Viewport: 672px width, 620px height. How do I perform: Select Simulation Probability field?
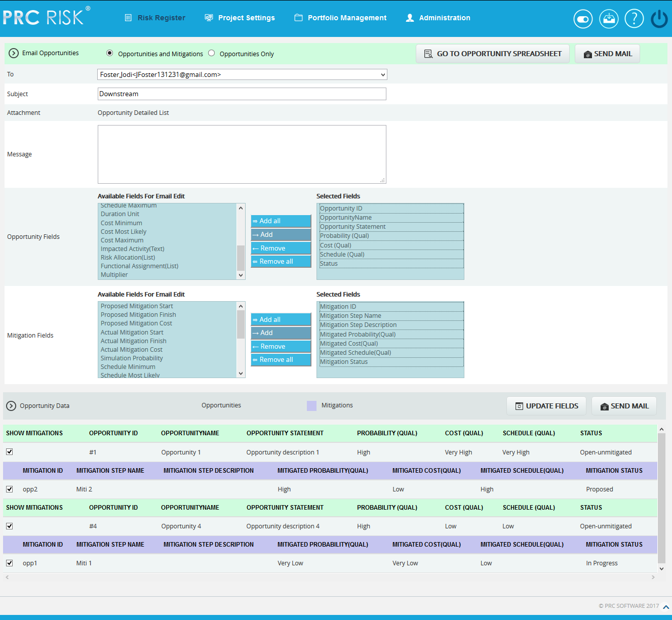[x=132, y=358]
